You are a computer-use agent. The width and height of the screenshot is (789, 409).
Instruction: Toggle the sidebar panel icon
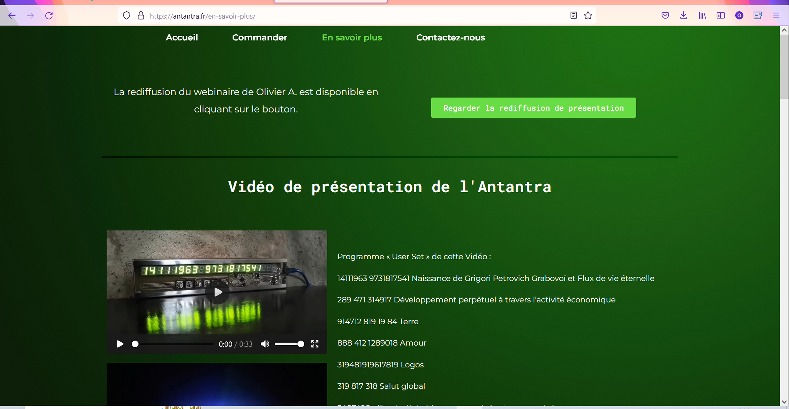click(x=721, y=16)
